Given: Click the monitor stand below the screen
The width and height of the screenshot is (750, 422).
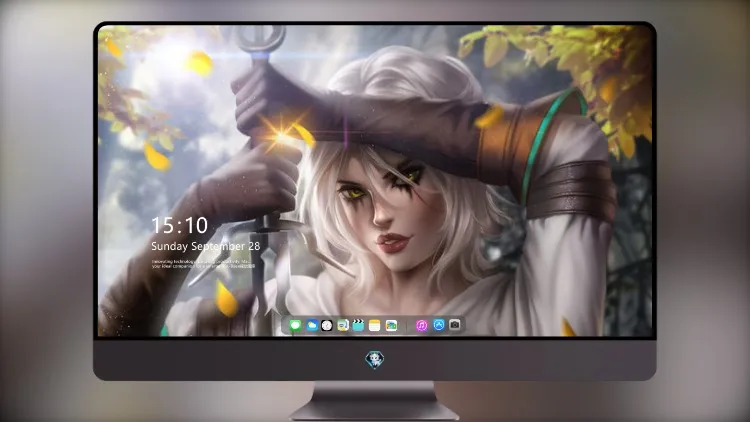Looking at the screenshot, I should [x=374, y=401].
